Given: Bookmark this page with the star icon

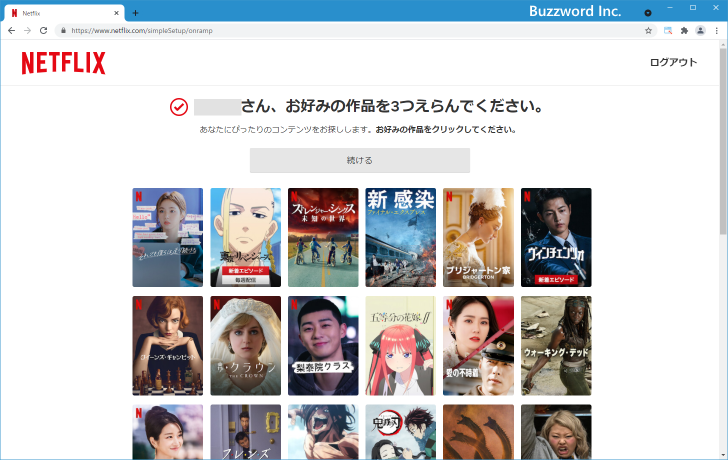Looking at the screenshot, I should click(x=649, y=31).
